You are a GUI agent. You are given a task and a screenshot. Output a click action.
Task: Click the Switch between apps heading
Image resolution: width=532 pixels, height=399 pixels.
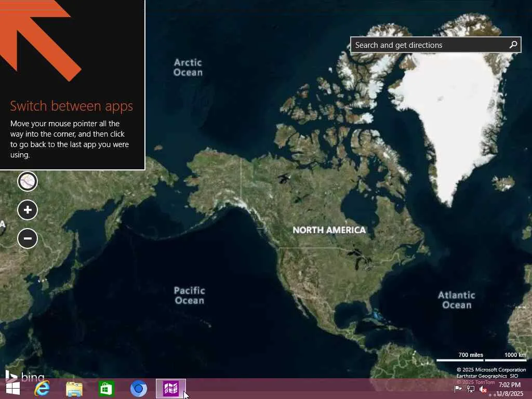pos(71,106)
